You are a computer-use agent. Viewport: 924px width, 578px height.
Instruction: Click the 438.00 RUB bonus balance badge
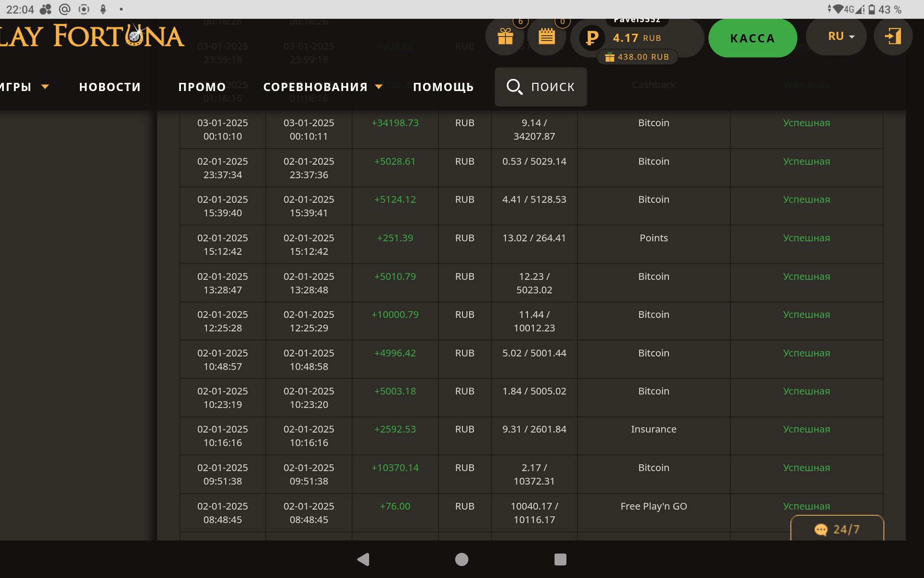[x=637, y=57]
